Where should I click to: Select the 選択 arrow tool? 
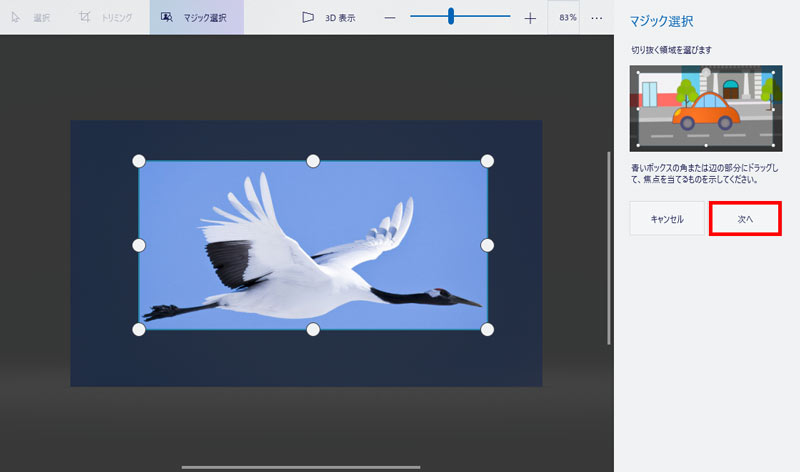point(30,18)
